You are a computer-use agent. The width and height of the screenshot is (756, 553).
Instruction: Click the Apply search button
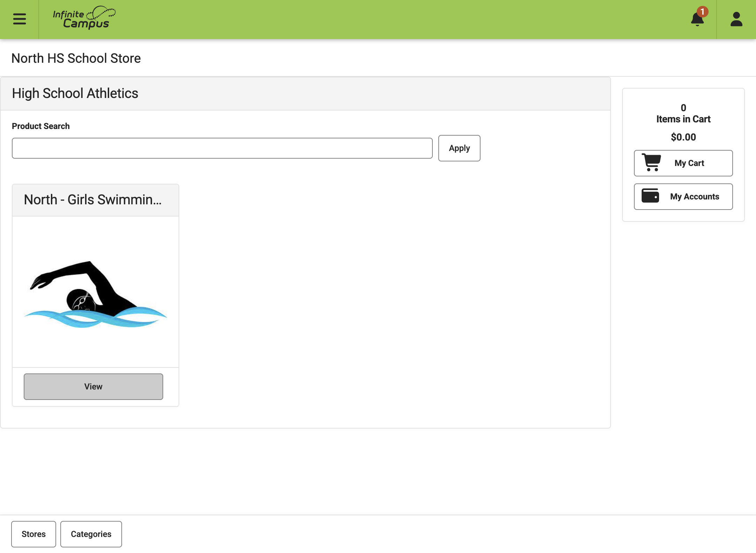pos(459,148)
